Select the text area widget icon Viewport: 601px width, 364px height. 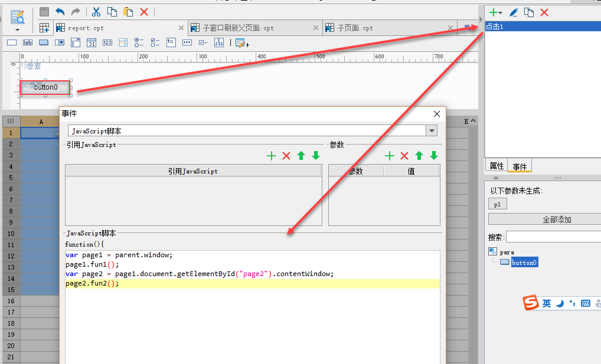point(171,42)
